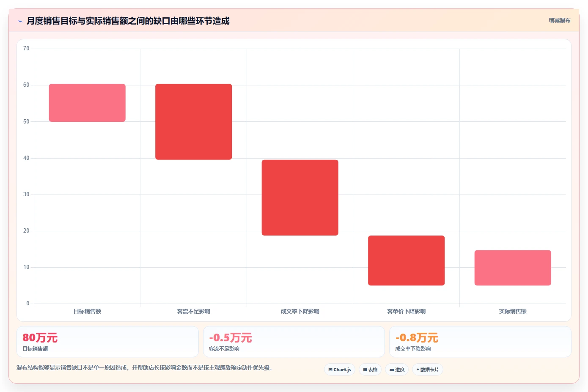Image resolution: width=588 pixels, height=392 pixels.
Task: Click the 成交率下降影响 x-axis label
Action: coord(300,311)
